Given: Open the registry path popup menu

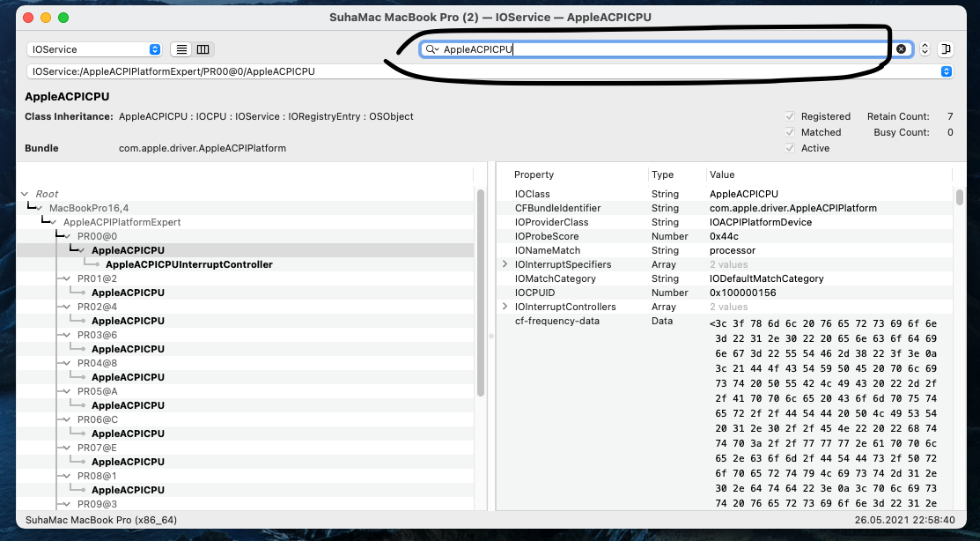Looking at the screenshot, I should (x=947, y=71).
